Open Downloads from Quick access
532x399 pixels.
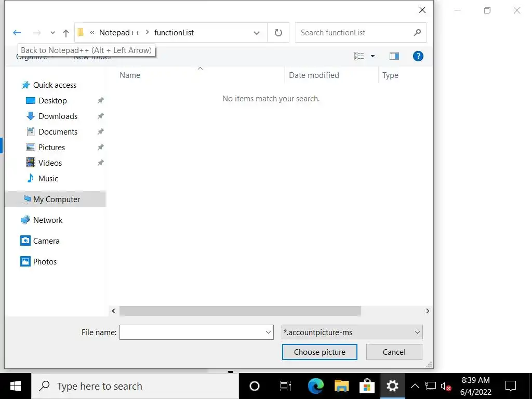(58, 116)
